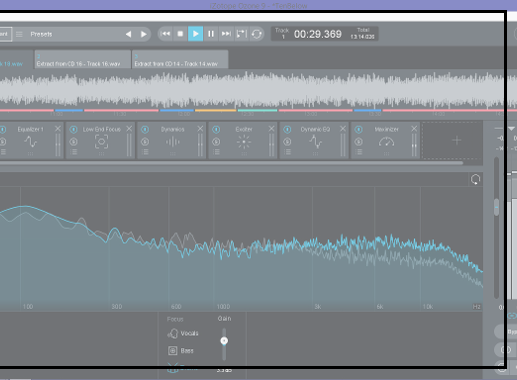Viewport: 517px width, 380px height.
Task: Switch to Track 14.wav tab
Action: (180, 59)
